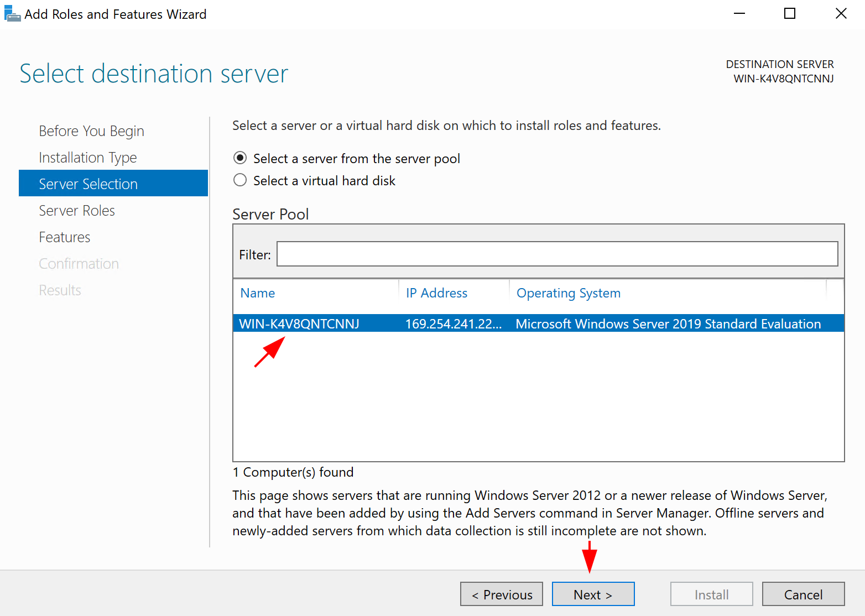
Task: Sort by the IP Address column header
Action: pyautogui.click(x=436, y=293)
